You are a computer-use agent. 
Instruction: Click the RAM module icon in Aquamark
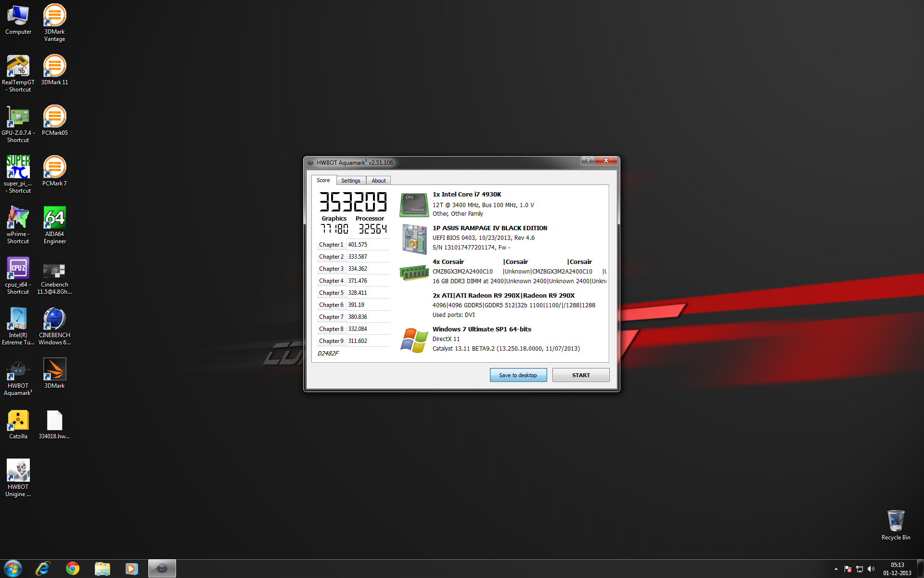(414, 273)
